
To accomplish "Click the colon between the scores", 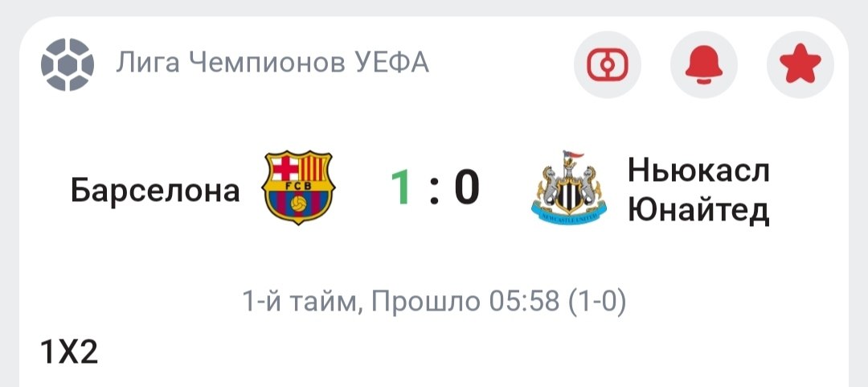I will click(x=433, y=190).
